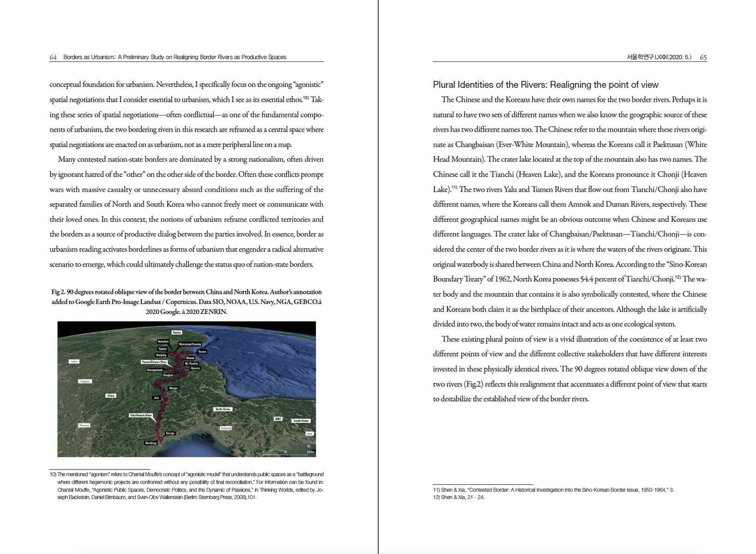Click the text 'Boundary Treaty" of 1962'
756x554 pixels.
(471, 279)
